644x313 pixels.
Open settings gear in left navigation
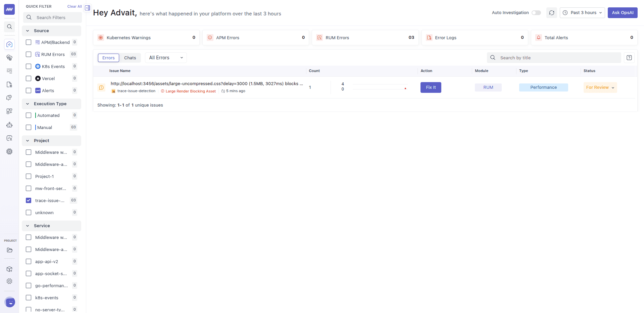coord(9,281)
